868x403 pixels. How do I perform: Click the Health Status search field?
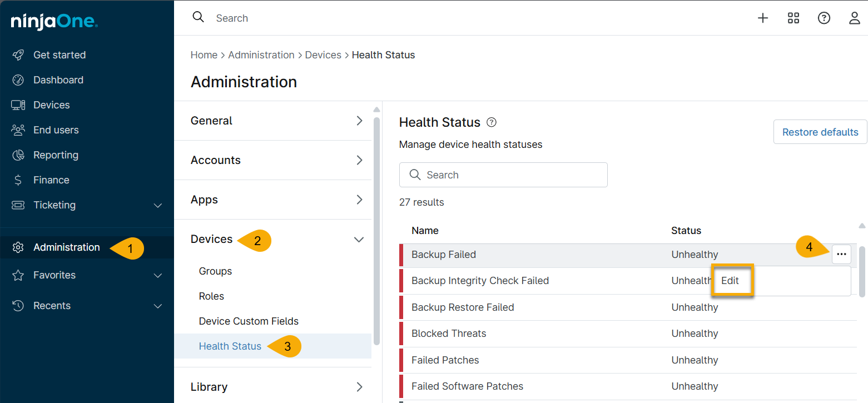[x=503, y=175]
